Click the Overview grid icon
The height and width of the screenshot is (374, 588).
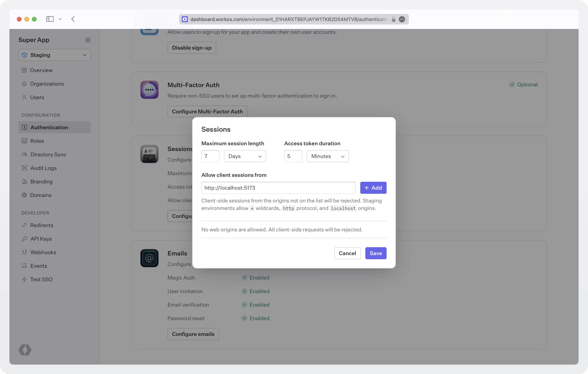24,70
